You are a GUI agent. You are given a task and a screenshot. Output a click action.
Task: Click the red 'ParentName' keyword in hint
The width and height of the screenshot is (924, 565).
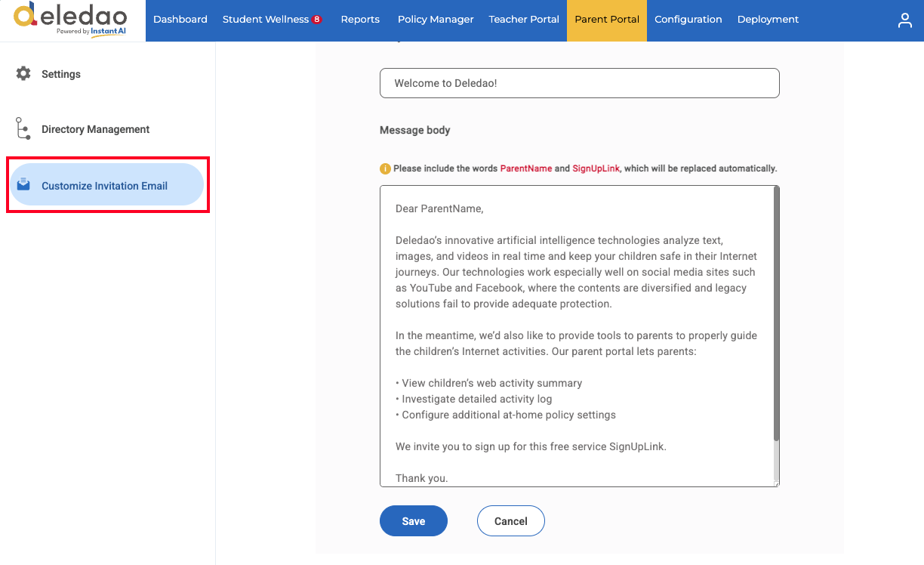tap(526, 168)
